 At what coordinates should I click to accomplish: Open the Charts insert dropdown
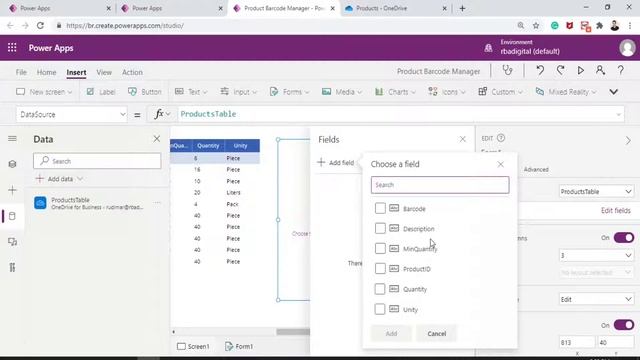[395, 92]
